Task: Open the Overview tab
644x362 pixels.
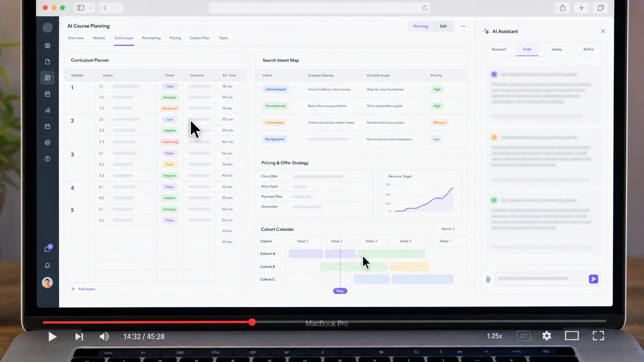Action: click(76, 38)
